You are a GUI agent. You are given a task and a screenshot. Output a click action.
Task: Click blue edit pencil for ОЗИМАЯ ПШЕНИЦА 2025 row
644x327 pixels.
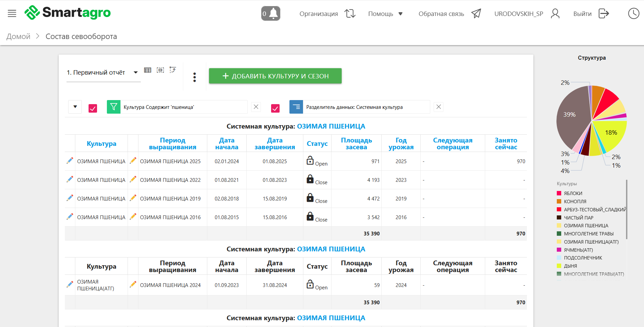point(70,161)
